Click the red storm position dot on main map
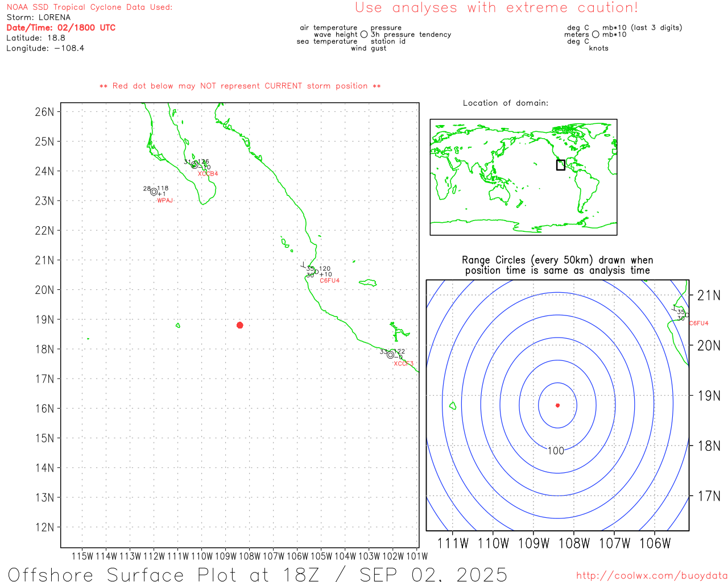The height and width of the screenshot is (582, 728). pyautogui.click(x=240, y=325)
